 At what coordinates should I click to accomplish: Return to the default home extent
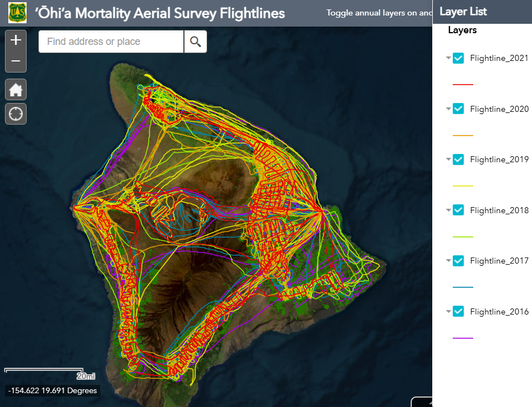point(16,89)
